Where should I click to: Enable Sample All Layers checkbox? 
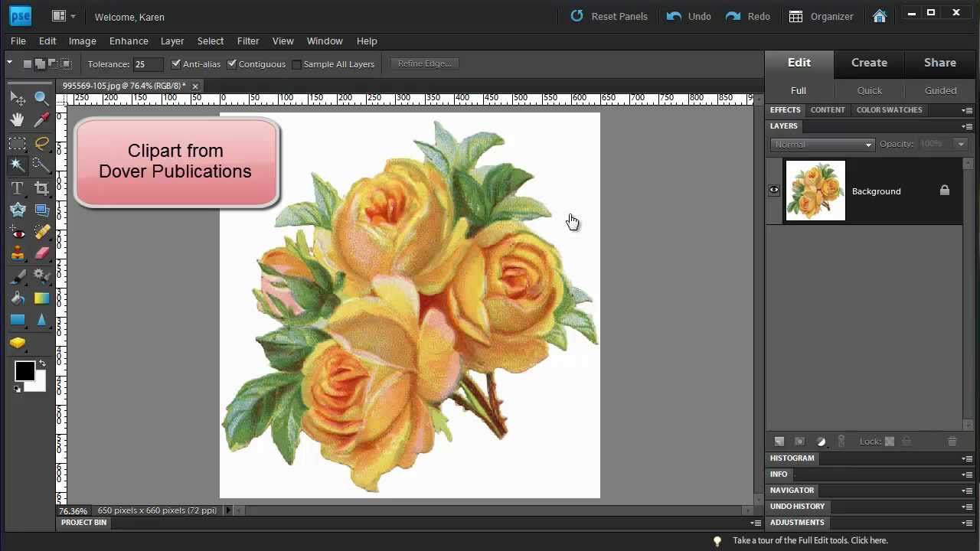tap(296, 64)
